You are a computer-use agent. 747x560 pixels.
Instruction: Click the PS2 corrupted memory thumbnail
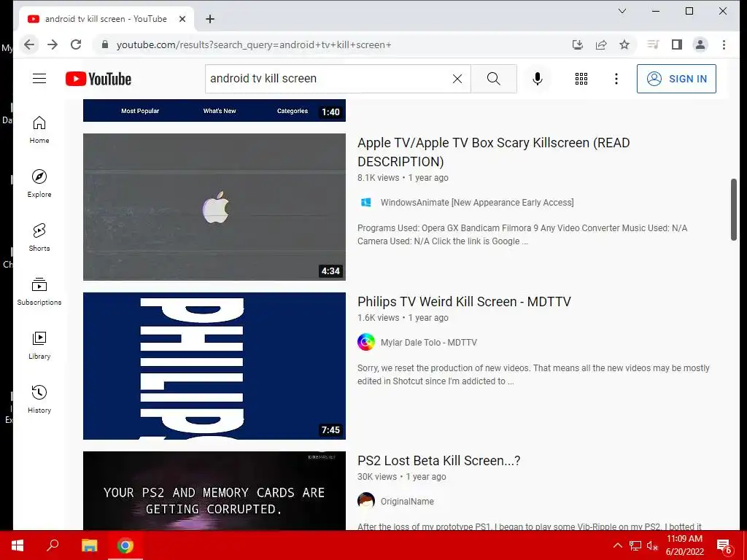coord(214,491)
